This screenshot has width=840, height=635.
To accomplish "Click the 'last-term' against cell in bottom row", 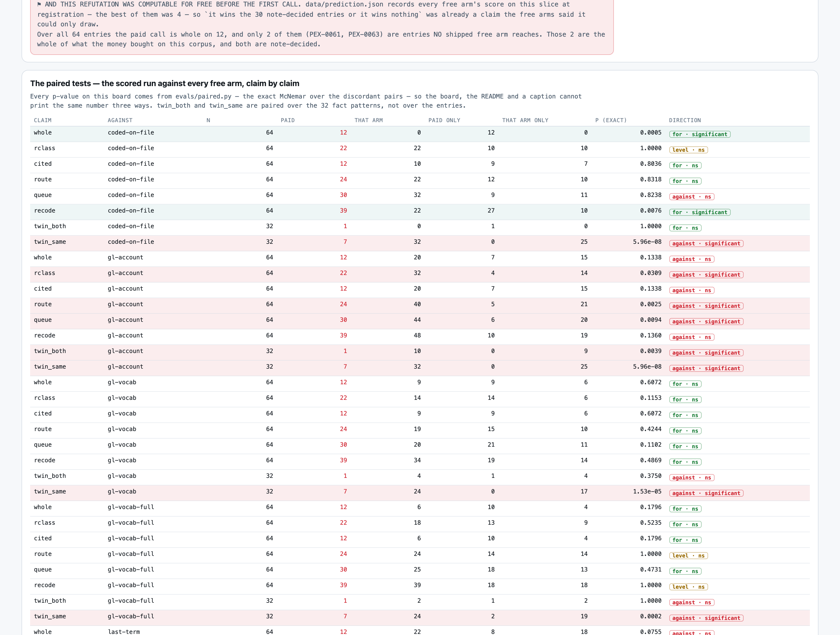I will click(x=124, y=632).
